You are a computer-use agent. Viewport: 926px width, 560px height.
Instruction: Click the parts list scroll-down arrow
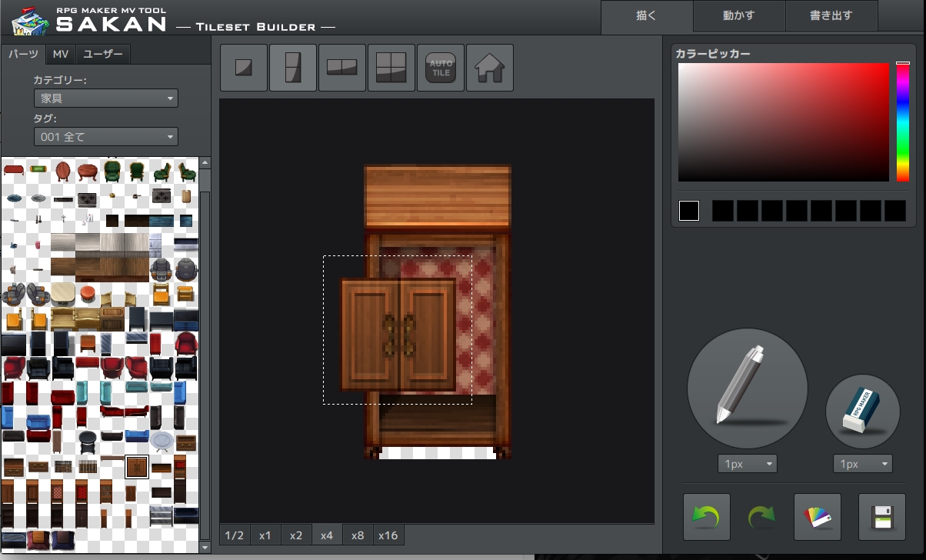point(205,547)
